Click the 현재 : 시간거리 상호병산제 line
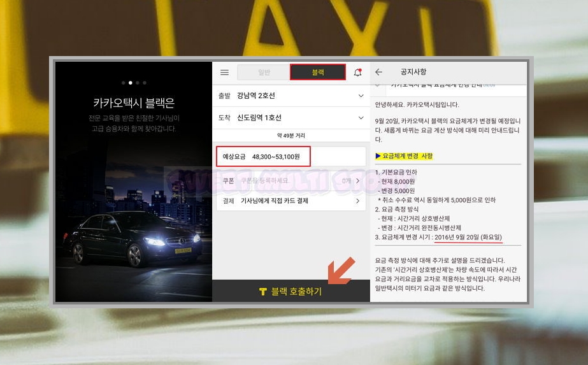 point(413,218)
